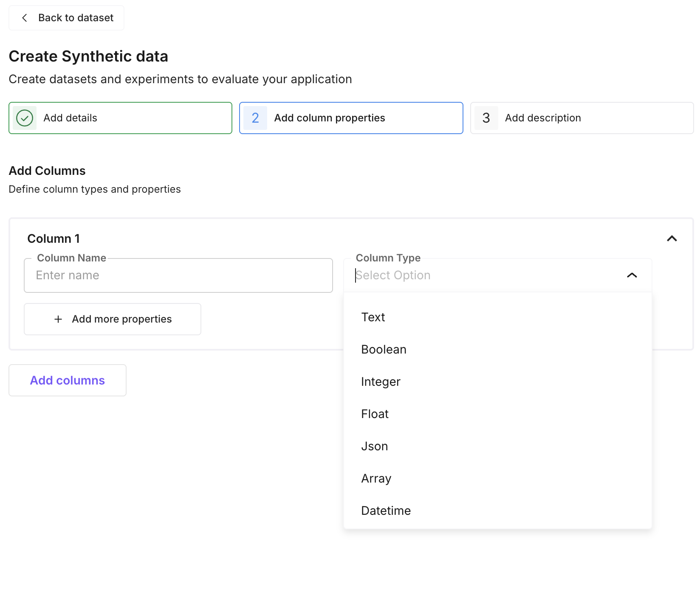Click Add more properties button
The height and width of the screenshot is (612, 700).
coord(113,319)
